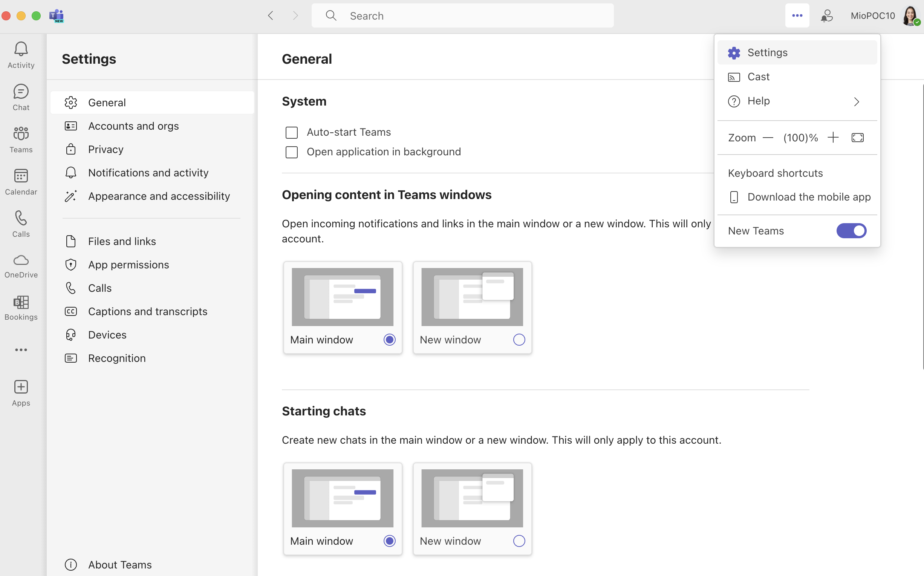Enable the Auto-start Teams checkbox
Screen dimensions: 924x576
[291, 132]
